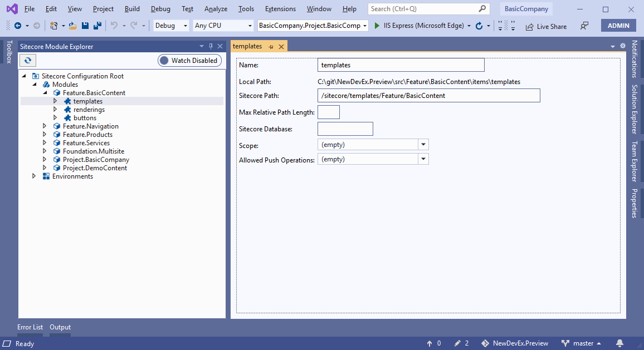Expand the Feature.Navigation node
Screen dimensions: 644x350
point(45,126)
